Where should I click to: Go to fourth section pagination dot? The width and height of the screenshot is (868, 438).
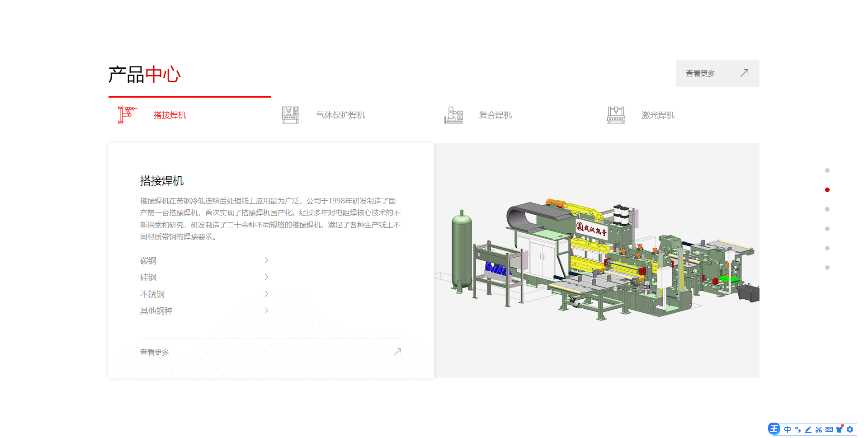[827, 229]
